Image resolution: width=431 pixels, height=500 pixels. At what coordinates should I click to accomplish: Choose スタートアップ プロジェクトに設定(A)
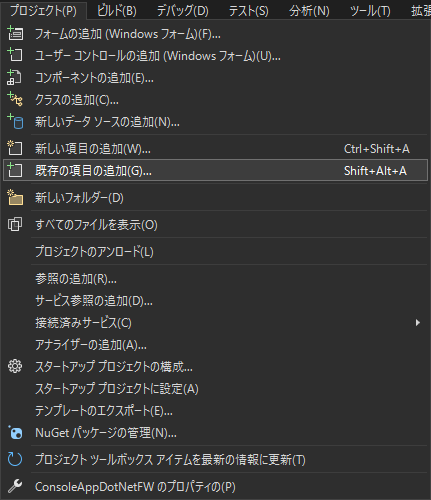(x=215, y=389)
